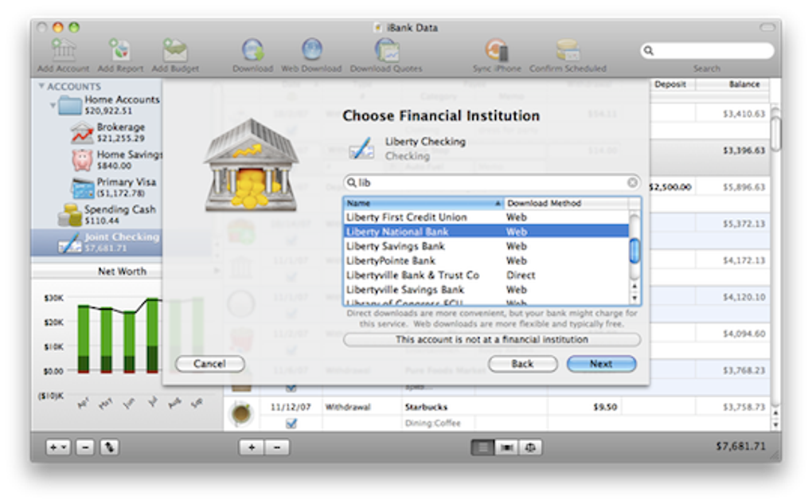Click magnifier icon in toolbar search field

pyautogui.click(x=649, y=51)
